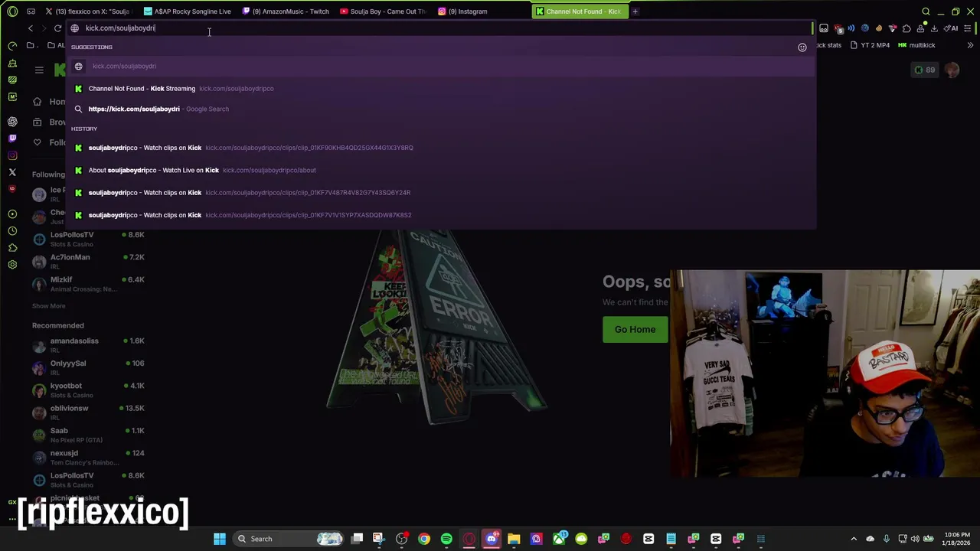Open Ac7ionMan channel in Following list
The width and height of the screenshot is (980, 551).
pos(88,262)
